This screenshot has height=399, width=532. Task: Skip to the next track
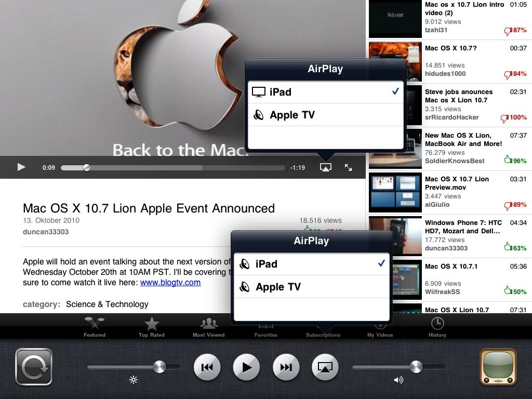coord(286,367)
